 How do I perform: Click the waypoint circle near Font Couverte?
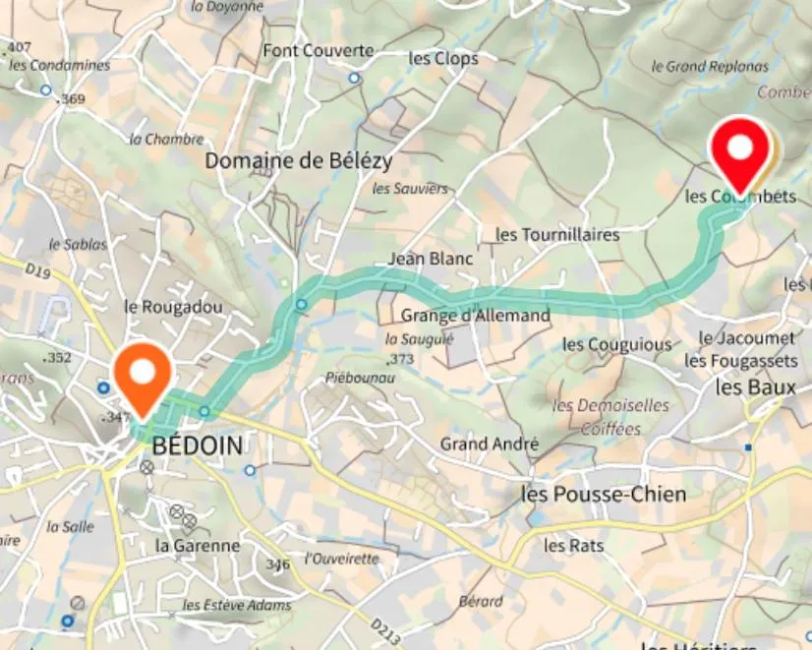pos(354,79)
